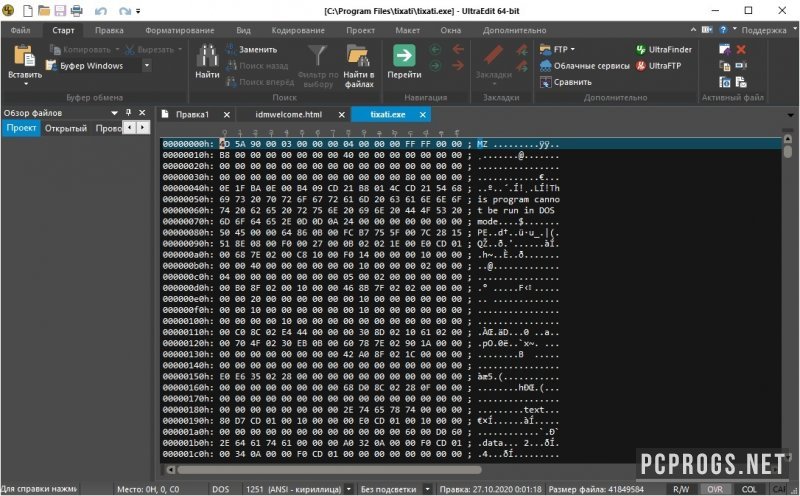800x496 pixels.
Task: Switch to Проект ribbon tab
Action: pos(360,30)
